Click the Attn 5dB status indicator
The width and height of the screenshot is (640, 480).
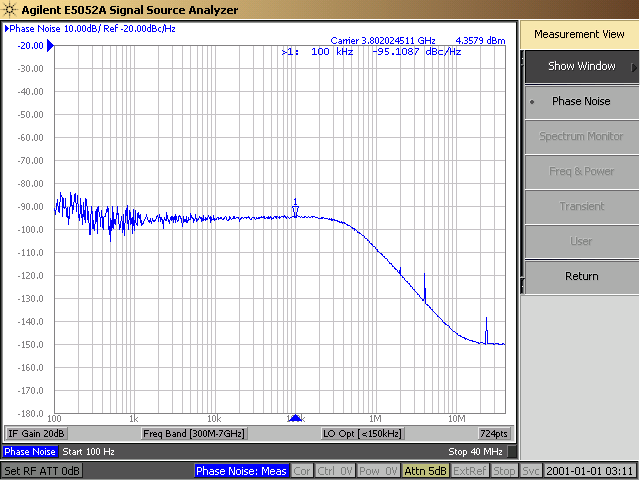coord(425,471)
